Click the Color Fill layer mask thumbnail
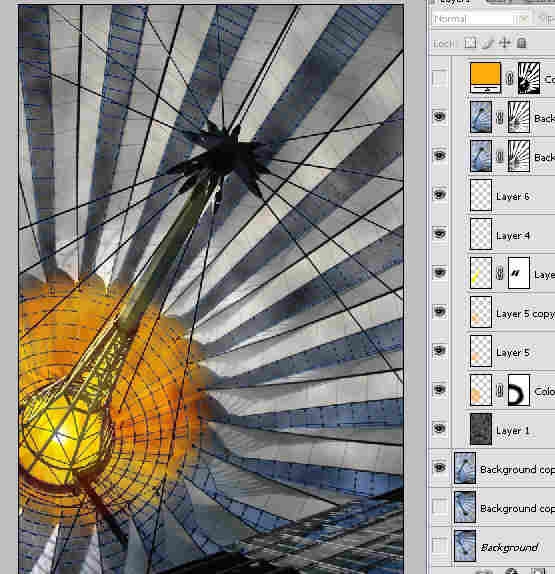The image size is (555, 574). (x=529, y=78)
